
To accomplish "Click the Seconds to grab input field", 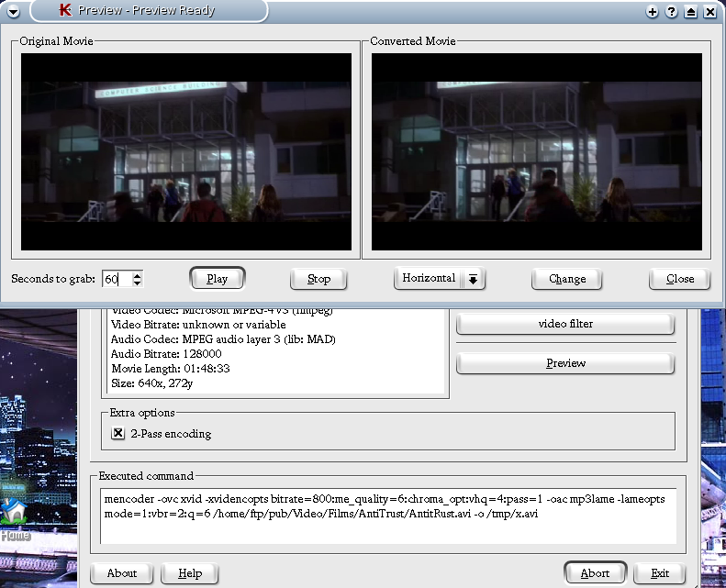I will click(117, 279).
